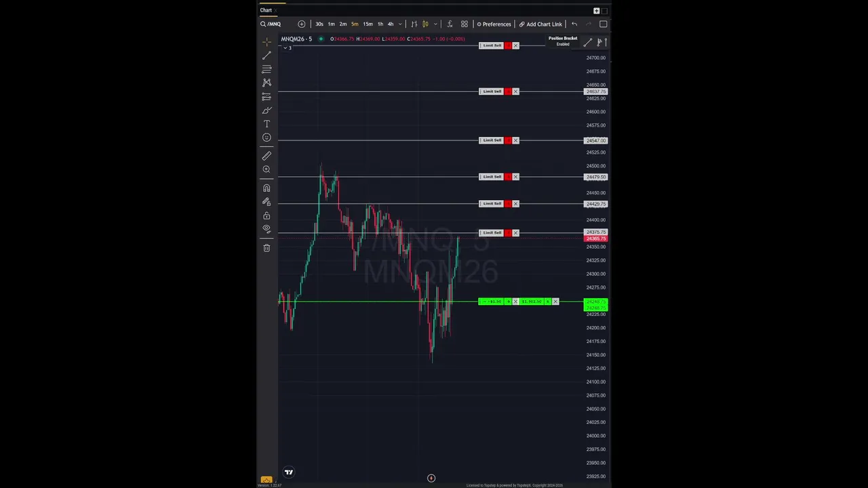Image resolution: width=868 pixels, height=488 pixels.
Task: Activate the zoom-in magnifier tool
Action: click(x=267, y=169)
